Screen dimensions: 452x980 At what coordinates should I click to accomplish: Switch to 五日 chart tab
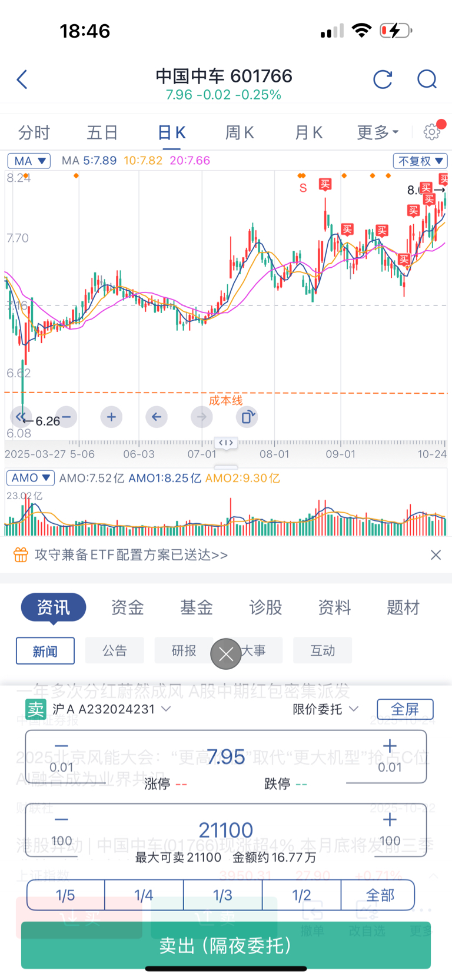[x=102, y=132]
